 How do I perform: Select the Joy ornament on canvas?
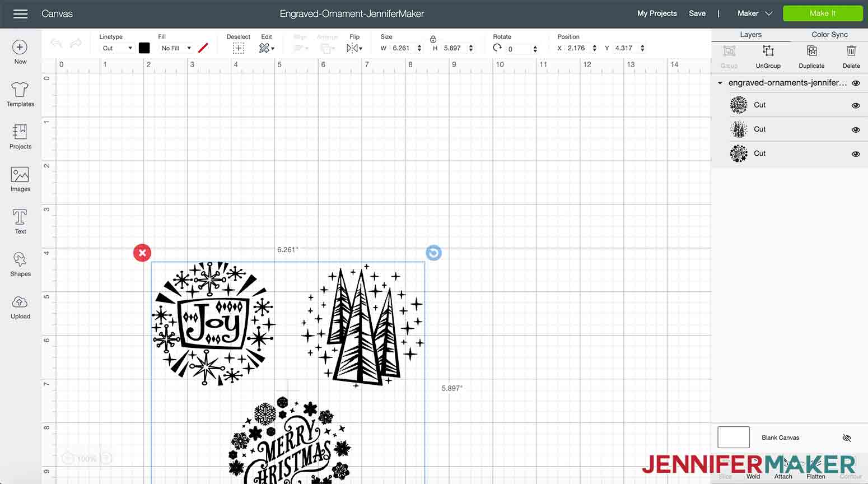pyautogui.click(x=213, y=324)
